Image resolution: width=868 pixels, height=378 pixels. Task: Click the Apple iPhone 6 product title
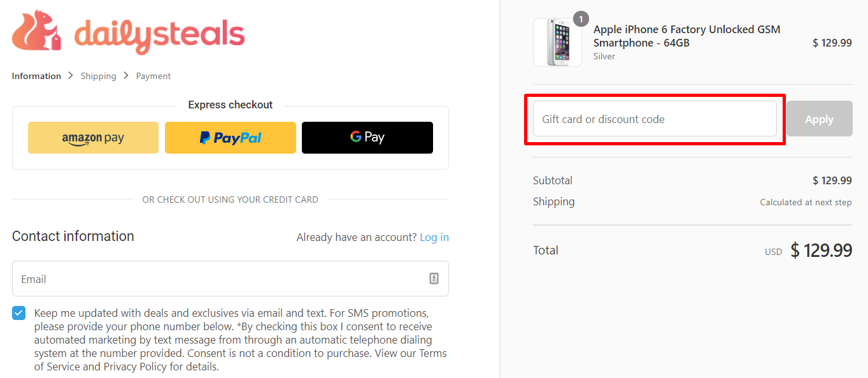(687, 36)
